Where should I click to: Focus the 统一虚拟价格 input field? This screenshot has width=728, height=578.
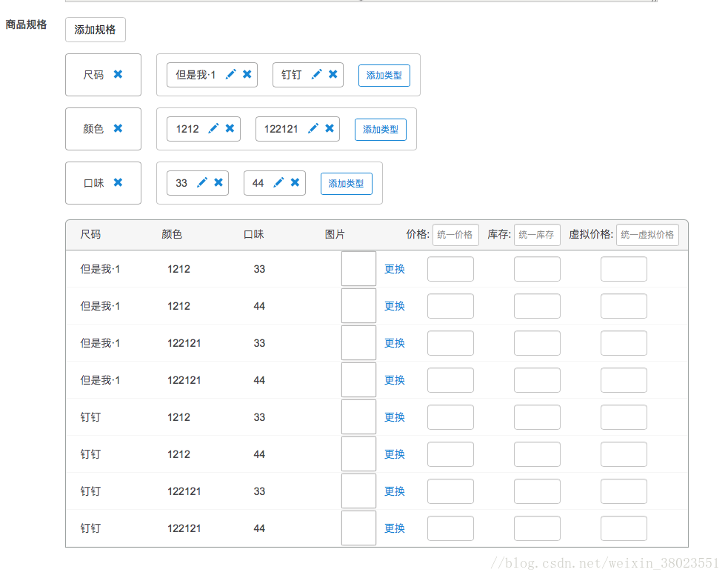648,235
